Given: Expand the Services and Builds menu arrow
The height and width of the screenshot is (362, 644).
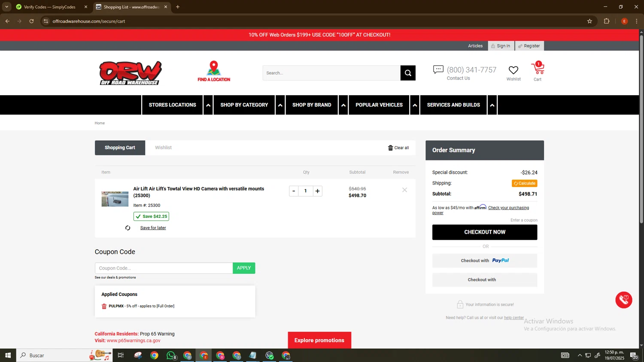Looking at the screenshot, I should (492, 105).
